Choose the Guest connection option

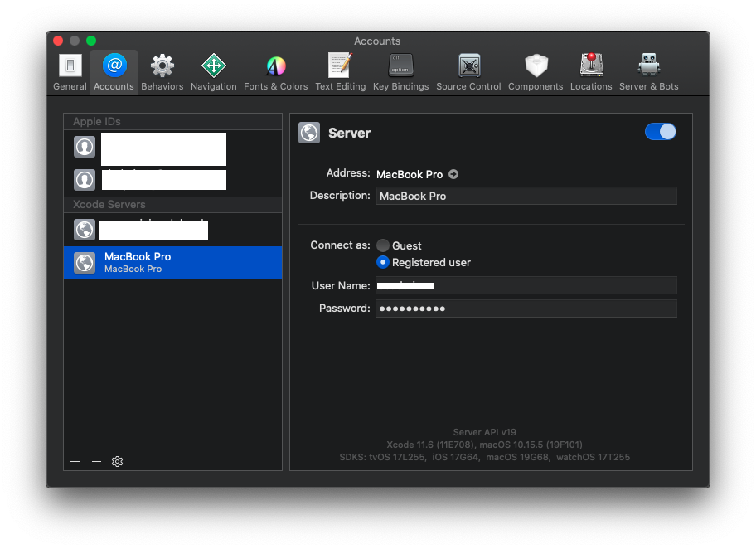[383, 245]
